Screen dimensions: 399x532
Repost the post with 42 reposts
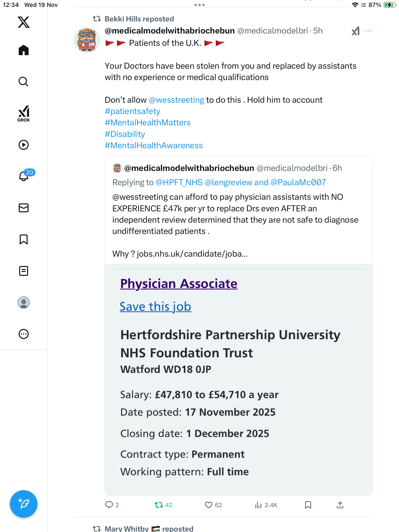[x=159, y=505]
